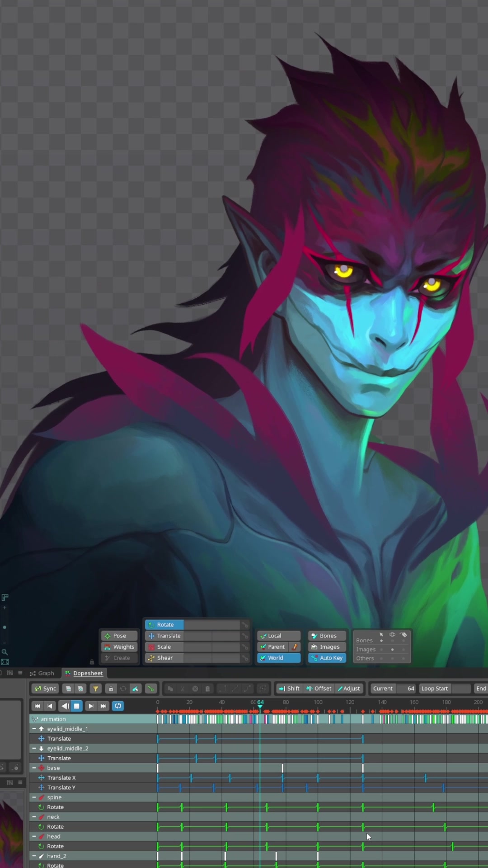Toggle the Auto Key button
Screen dimensions: 488x868
click(x=327, y=658)
